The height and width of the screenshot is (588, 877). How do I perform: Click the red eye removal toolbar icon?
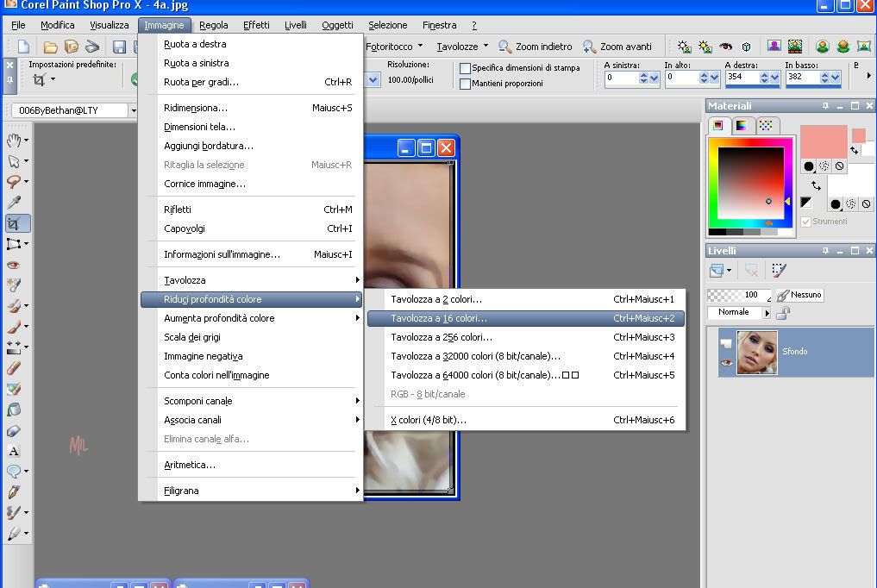click(x=725, y=47)
